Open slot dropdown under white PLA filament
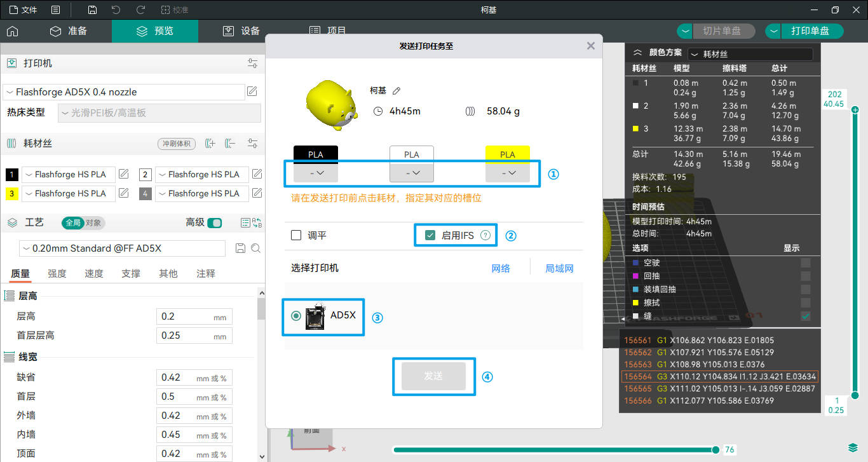Image resolution: width=868 pixels, height=462 pixels. 412,172
